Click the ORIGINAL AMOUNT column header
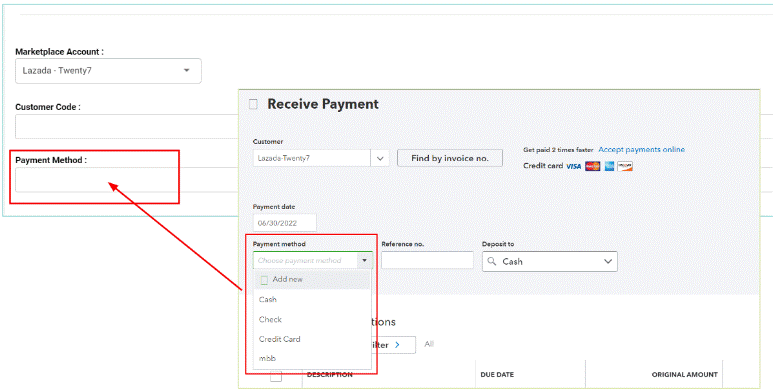The height and width of the screenshot is (391, 773). (684, 375)
